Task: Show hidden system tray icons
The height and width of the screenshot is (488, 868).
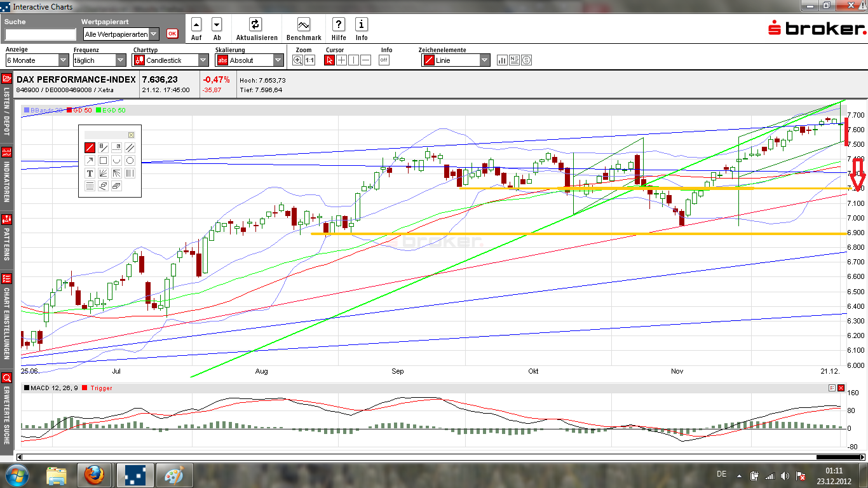Action: tap(739, 475)
